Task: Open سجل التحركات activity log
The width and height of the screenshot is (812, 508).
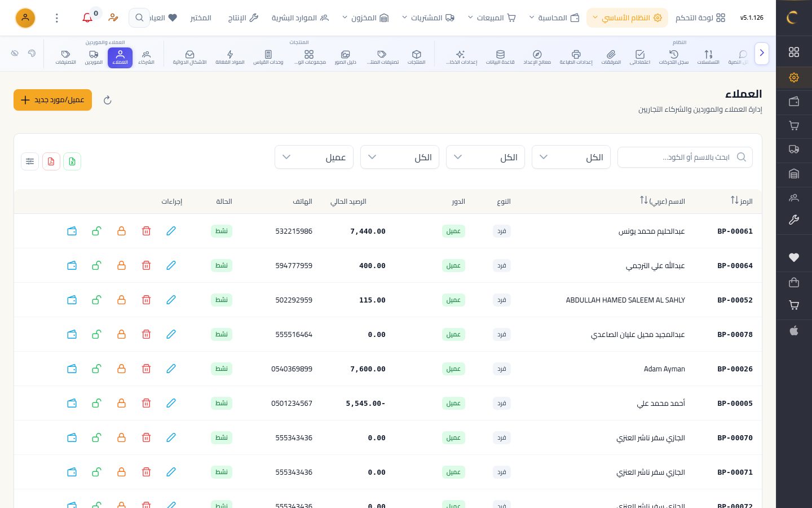Action: [674, 56]
